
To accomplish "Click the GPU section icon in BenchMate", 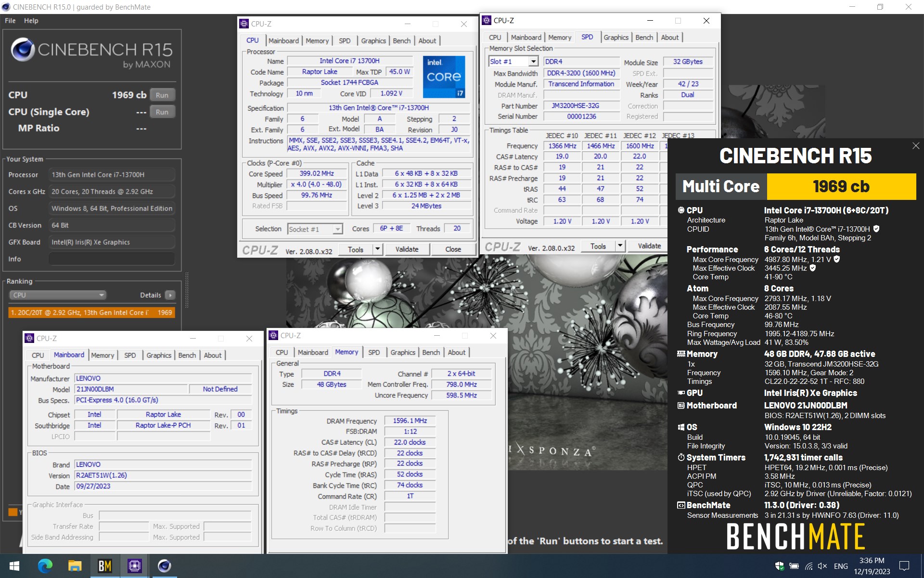I will coord(681,393).
